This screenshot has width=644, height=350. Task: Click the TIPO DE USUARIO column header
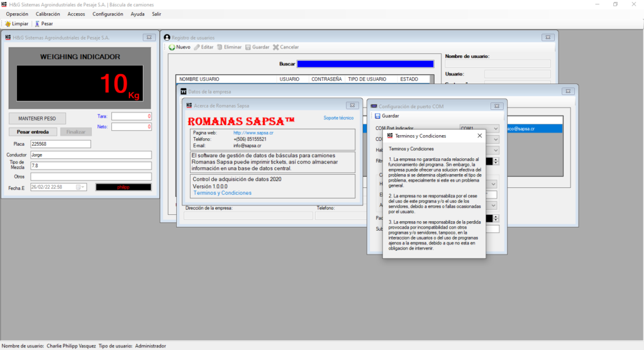(367, 79)
